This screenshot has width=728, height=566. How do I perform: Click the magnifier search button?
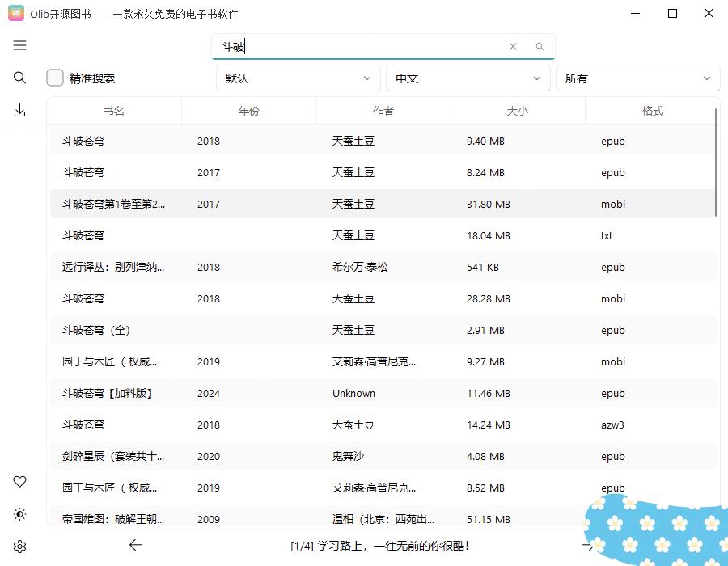coord(540,47)
